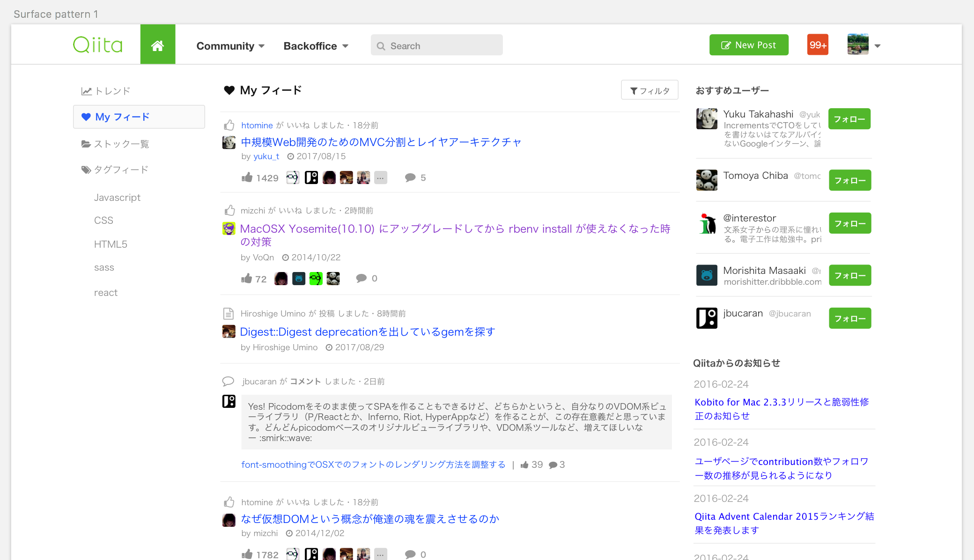Open the トレンド trend chart item

pos(106,91)
